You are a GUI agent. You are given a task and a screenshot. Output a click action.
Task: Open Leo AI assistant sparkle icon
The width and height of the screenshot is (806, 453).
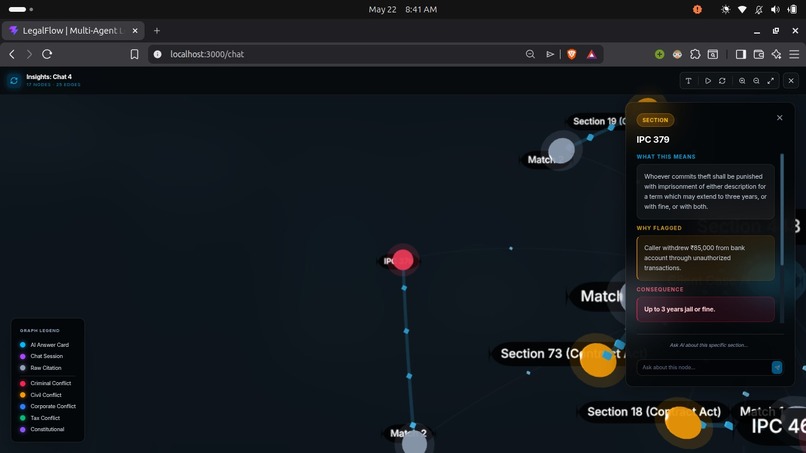pyautogui.click(x=776, y=54)
